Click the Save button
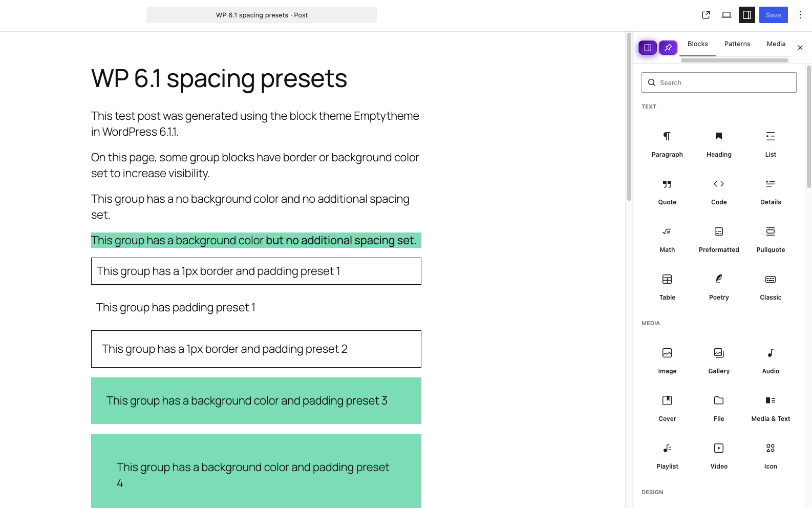The image size is (812, 508). [x=774, y=15]
